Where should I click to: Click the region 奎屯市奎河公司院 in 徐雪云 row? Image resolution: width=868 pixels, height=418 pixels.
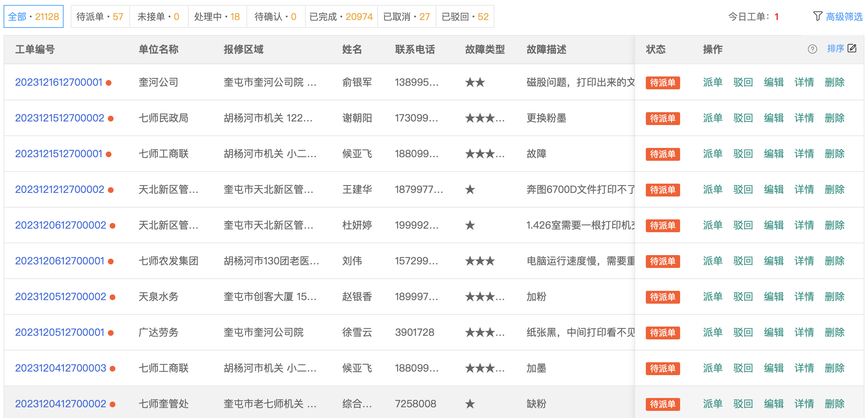[x=263, y=332]
